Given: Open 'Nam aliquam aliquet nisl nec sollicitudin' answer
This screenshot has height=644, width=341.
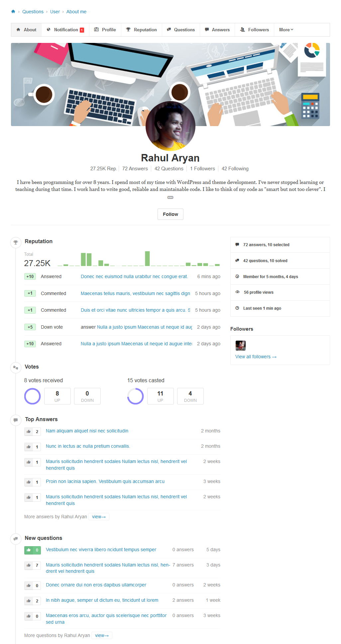Looking at the screenshot, I should click(x=87, y=431).
